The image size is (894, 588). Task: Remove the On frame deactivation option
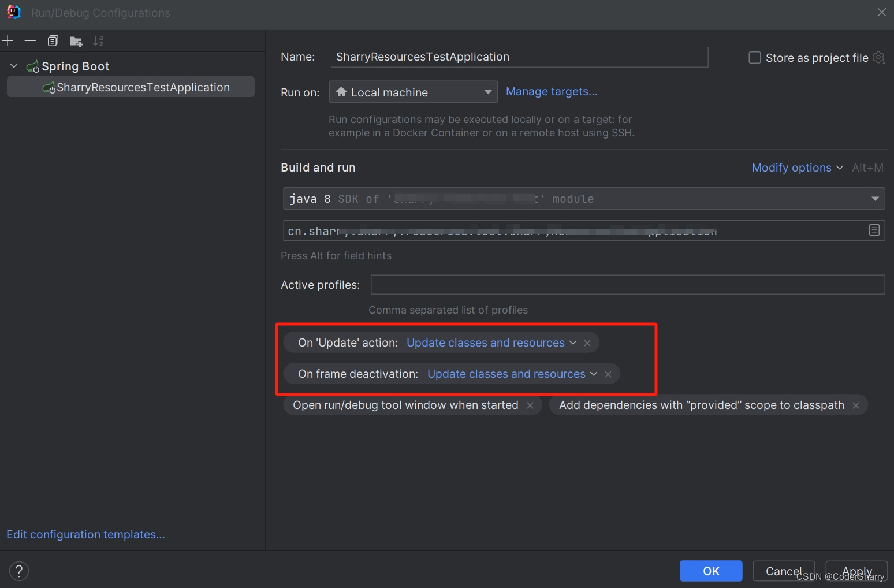pos(608,374)
